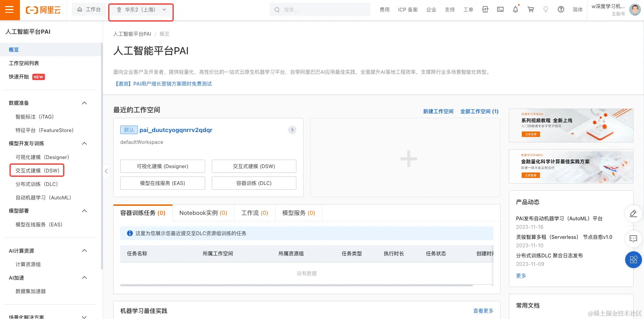Viewport: 644px width, 319px height.
Task: Click the floating edit pencil icon
Action: [633, 214]
